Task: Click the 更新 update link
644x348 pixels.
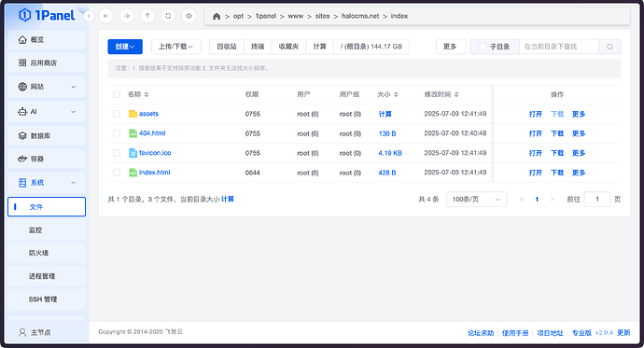Action: point(623,333)
